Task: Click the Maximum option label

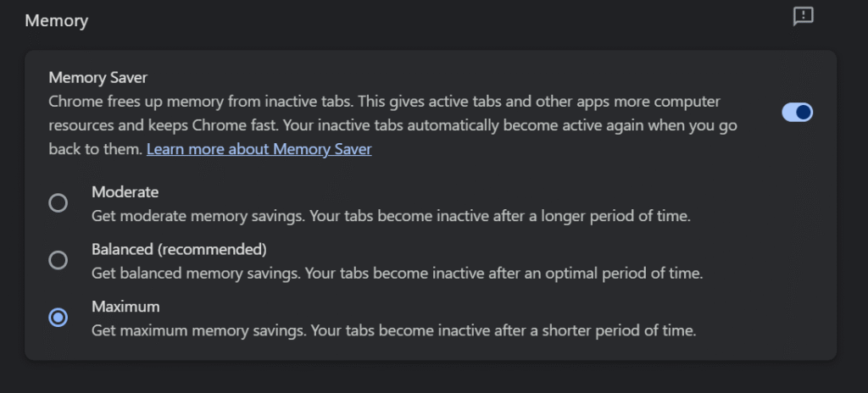Action: (125, 307)
